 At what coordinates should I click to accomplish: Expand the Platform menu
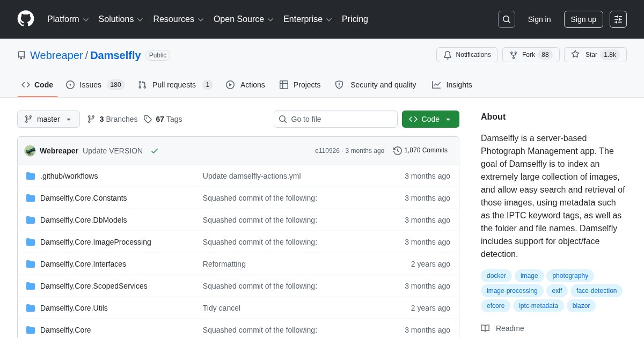pos(68,19)
